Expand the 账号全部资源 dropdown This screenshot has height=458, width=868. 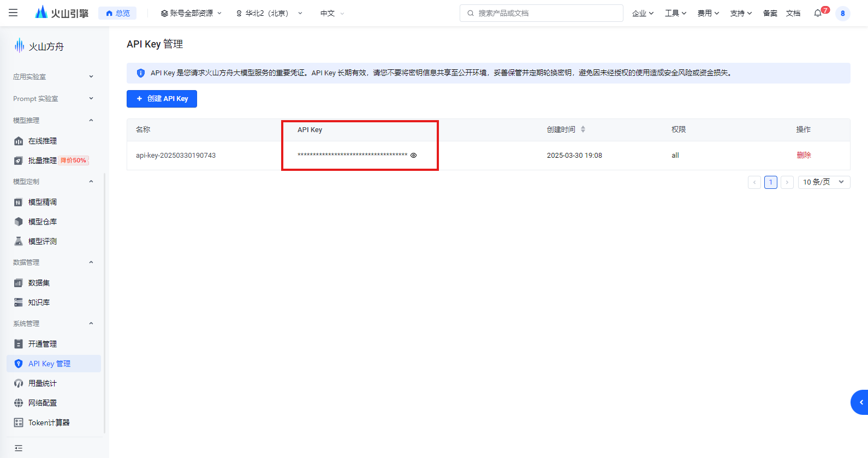(191, 13)
